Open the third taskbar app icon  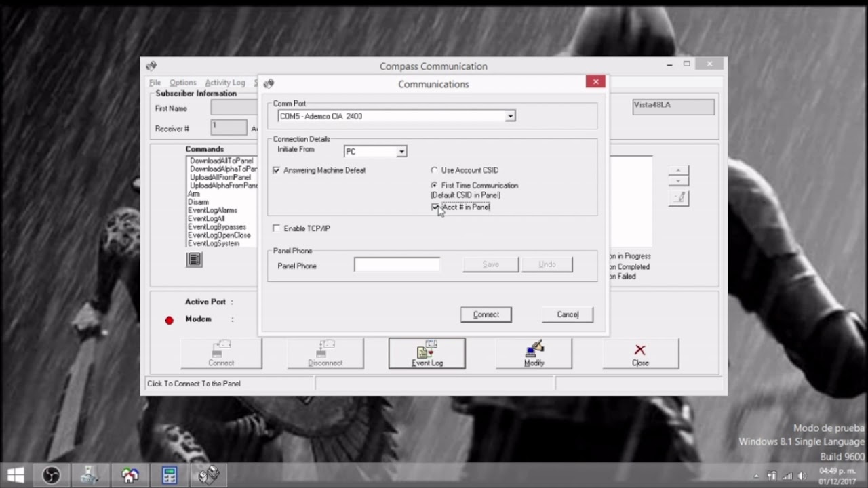click(90, 475)
